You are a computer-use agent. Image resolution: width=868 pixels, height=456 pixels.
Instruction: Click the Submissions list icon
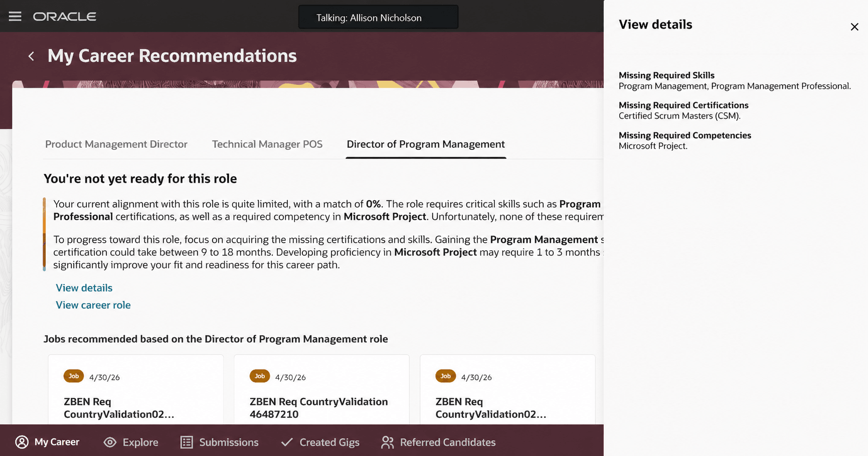(187, 442)
